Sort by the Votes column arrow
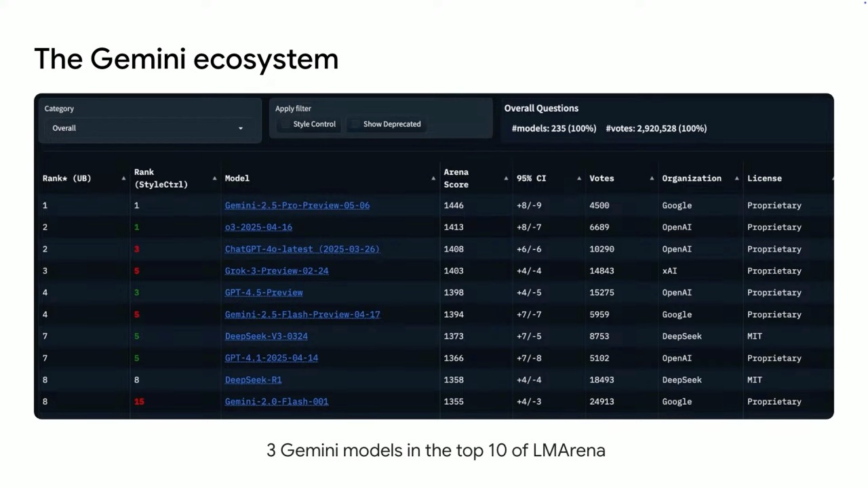 (x=652, y=178)
